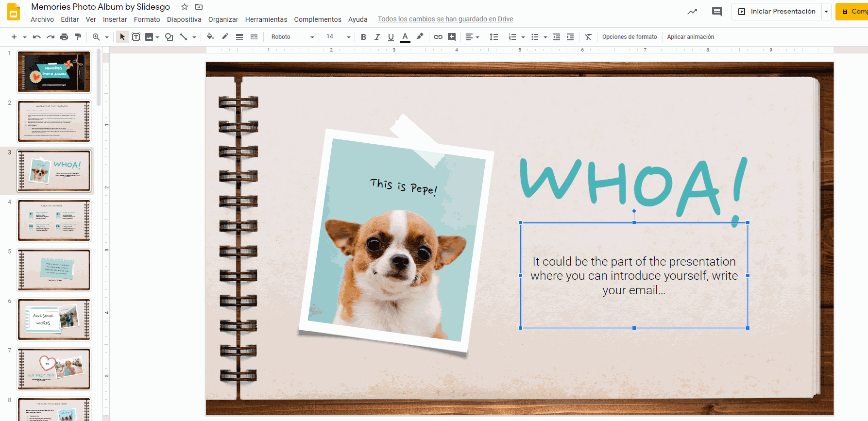Toggle underline formatting
Viewport: 868px width, 421px height.
click(x=391, y=37)
